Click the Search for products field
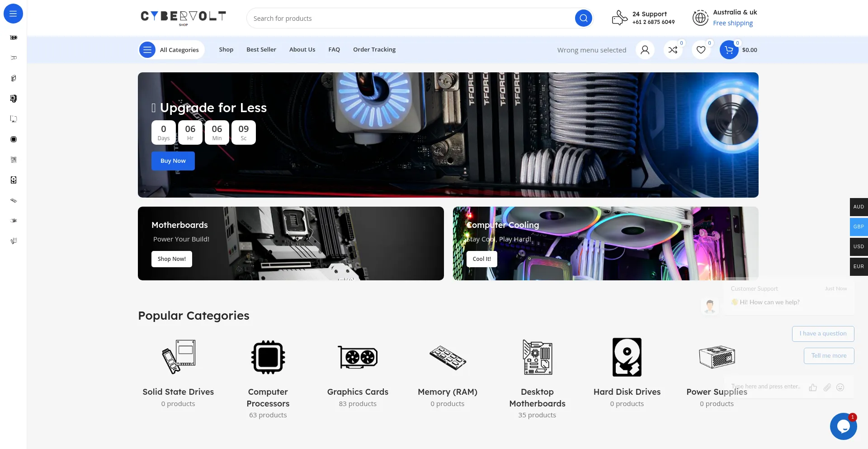The height and width of the screenshot is (449, 868). [411, 19]
